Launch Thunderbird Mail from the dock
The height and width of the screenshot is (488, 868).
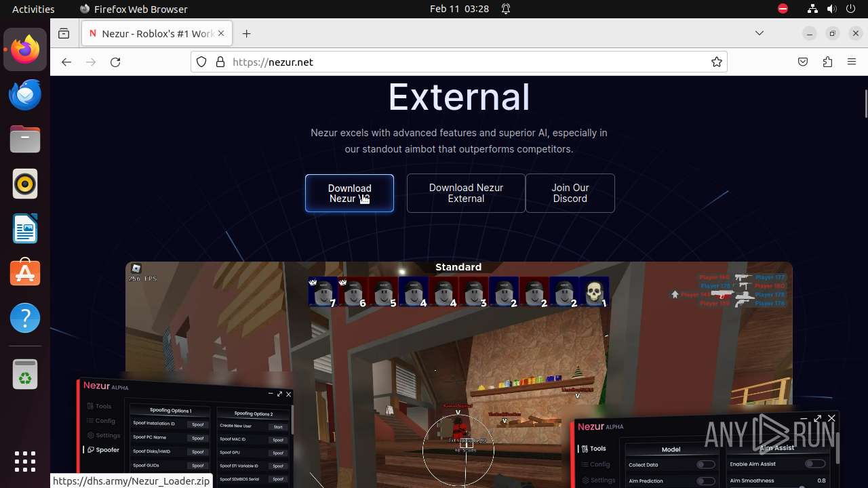(x=25, y=94)
